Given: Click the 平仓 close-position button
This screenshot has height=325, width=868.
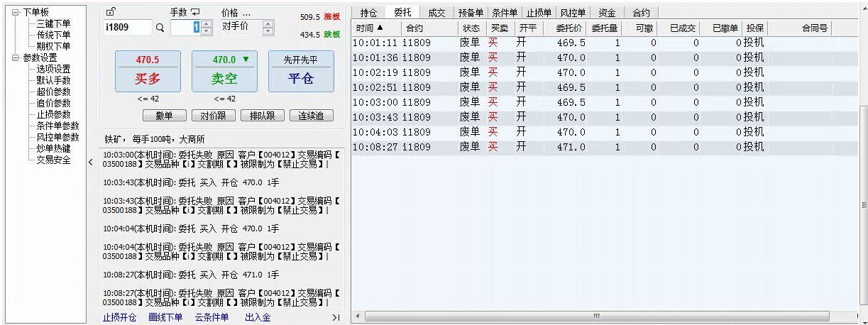Looking at the screenshot, I should (x=301, y=71).
